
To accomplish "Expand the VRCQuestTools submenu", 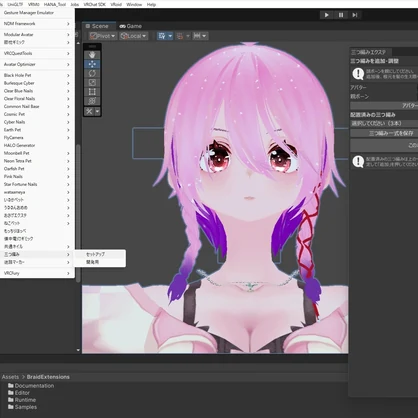I will point(37,53).
